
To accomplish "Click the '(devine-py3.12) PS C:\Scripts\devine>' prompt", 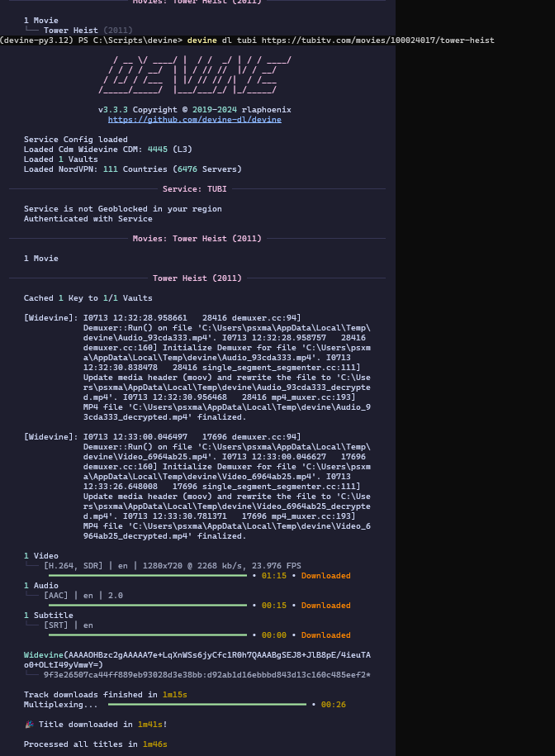I will tap(91, 40).
